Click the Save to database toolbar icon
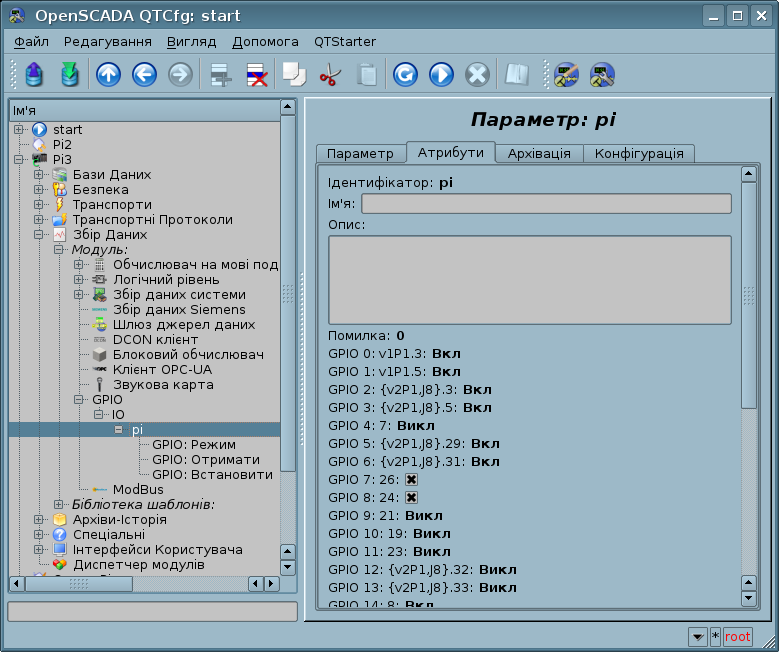Viewport: 779px width, 652px height. 69,75
